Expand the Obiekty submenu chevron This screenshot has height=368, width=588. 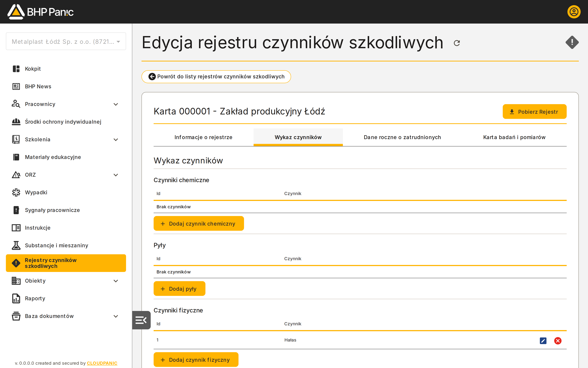tap(116, 281)
